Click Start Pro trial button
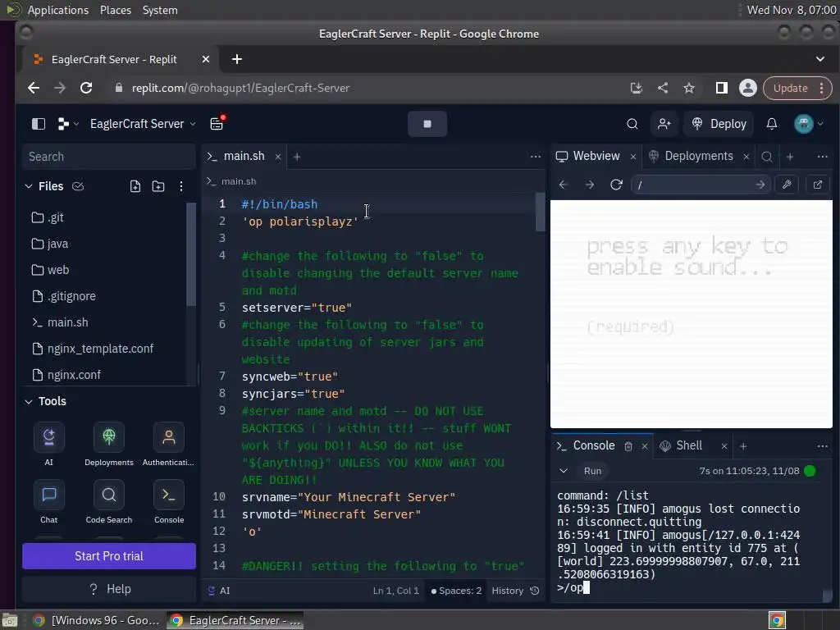 (x=109, y=556)
